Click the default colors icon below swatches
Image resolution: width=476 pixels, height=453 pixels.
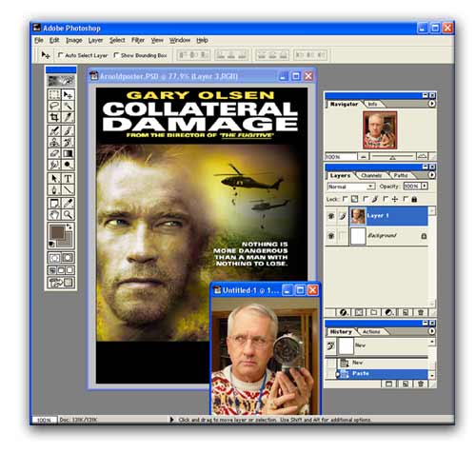(x=51, y=244)
